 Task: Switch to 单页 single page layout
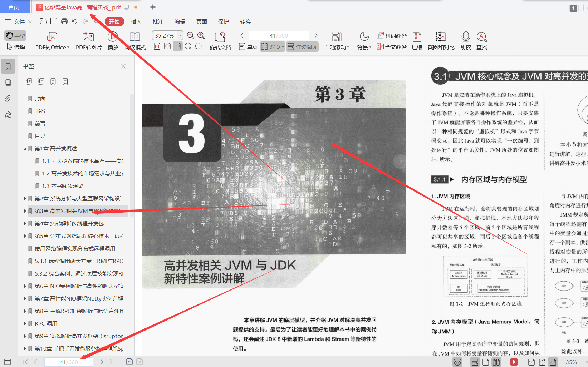tap(248, 46)
